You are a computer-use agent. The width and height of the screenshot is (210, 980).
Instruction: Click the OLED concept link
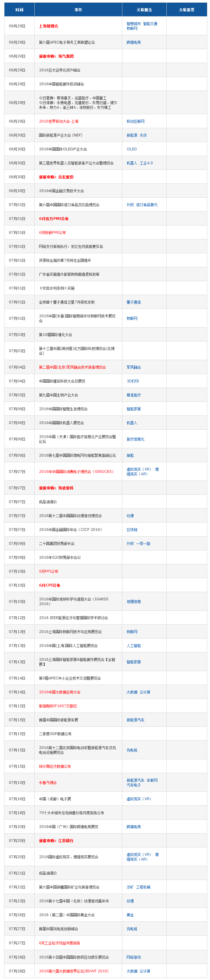(132, 149)
